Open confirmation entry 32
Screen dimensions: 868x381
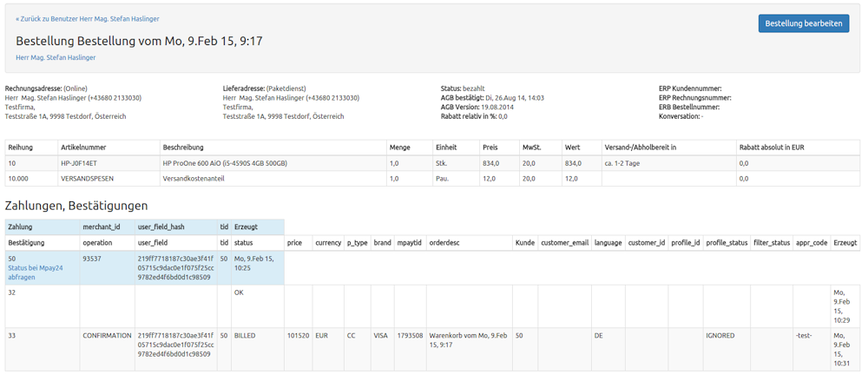12,293
